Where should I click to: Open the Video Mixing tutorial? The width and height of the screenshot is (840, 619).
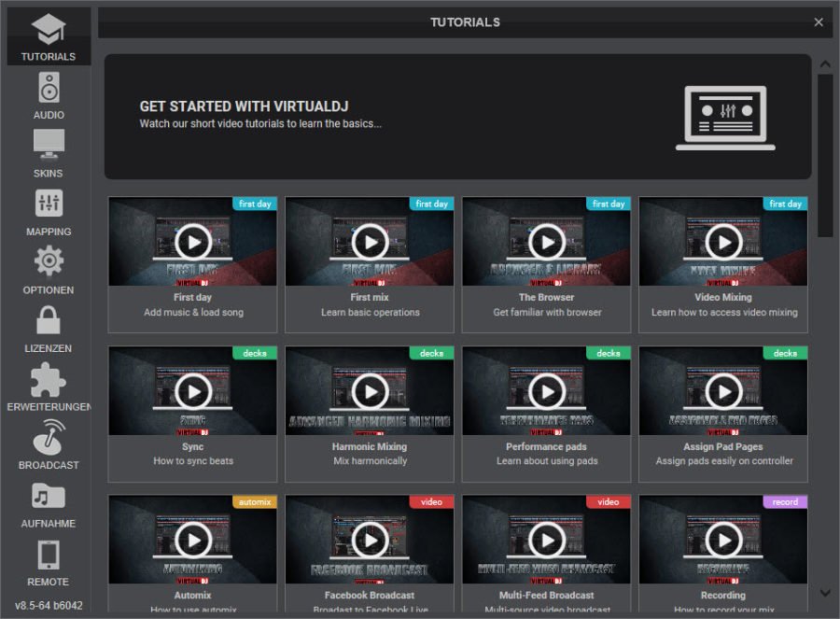722,241
